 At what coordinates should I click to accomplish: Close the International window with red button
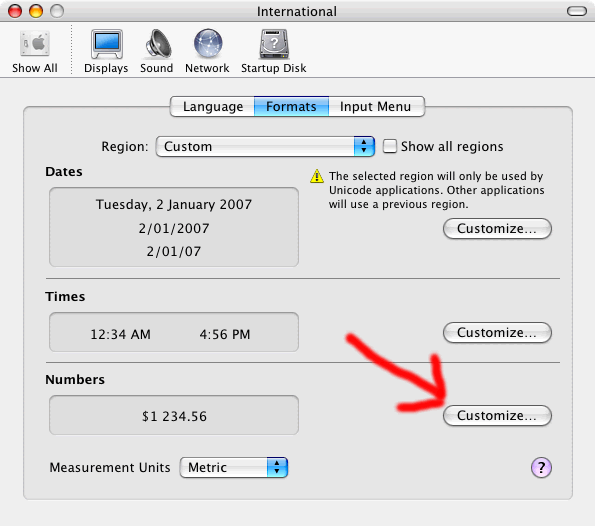pyautogui.click(x=15, y=11)
